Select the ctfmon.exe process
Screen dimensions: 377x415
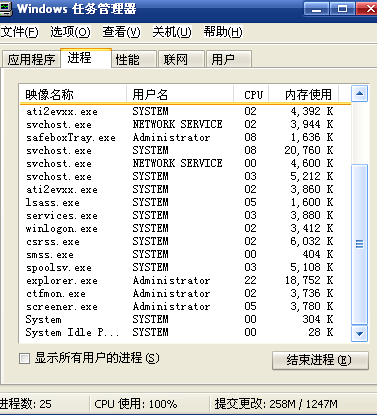185,293
